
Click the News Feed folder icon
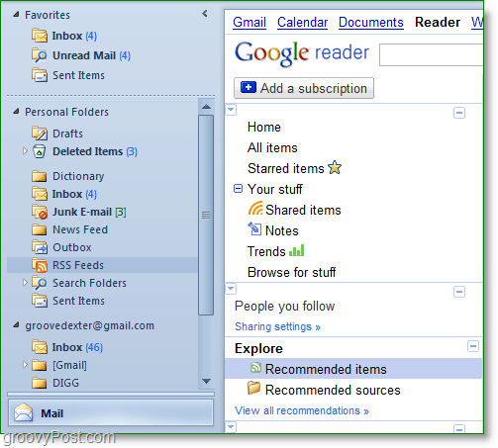(x=40, y=229)
